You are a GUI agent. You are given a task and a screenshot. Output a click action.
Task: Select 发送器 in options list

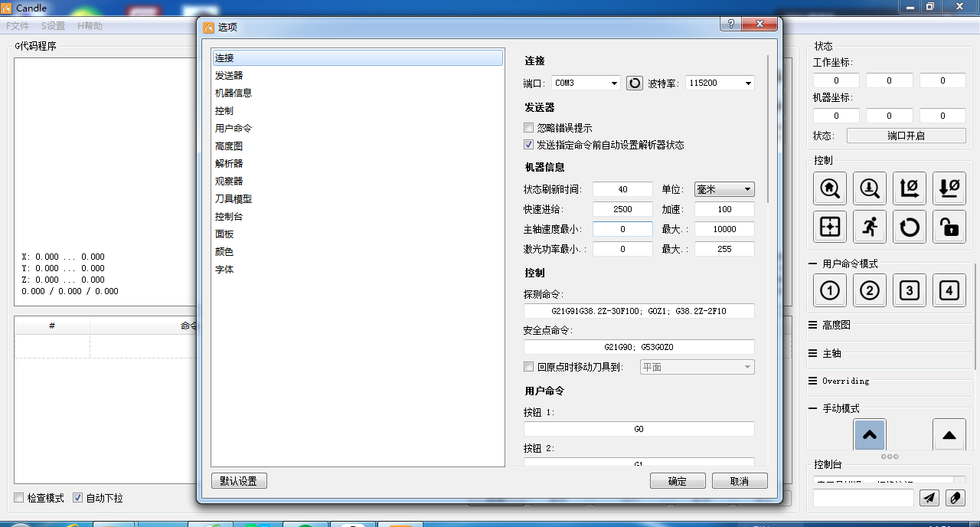pyautogui.click(x=358, y=75)
